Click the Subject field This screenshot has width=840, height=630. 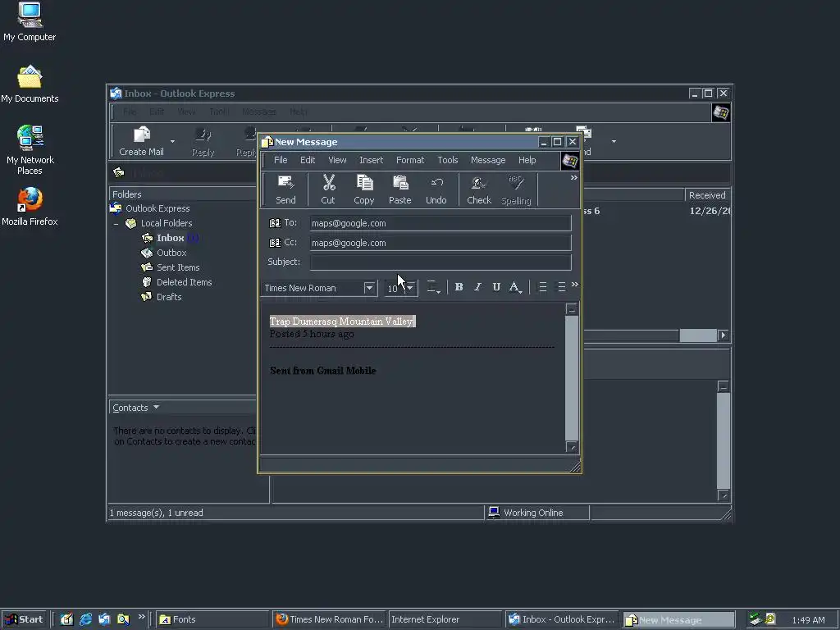[441, 262]
